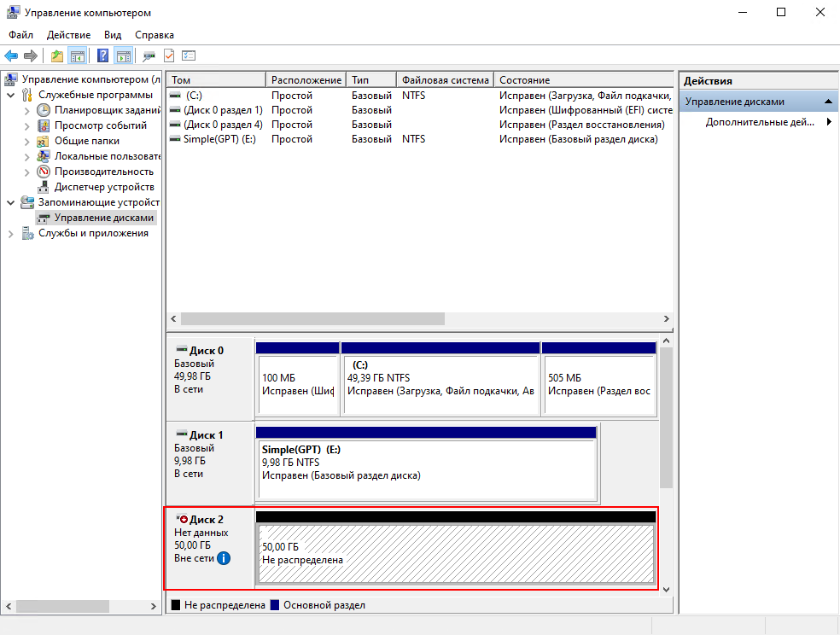Collapse the Управление дисками actions section arrow

pos(828,102)
